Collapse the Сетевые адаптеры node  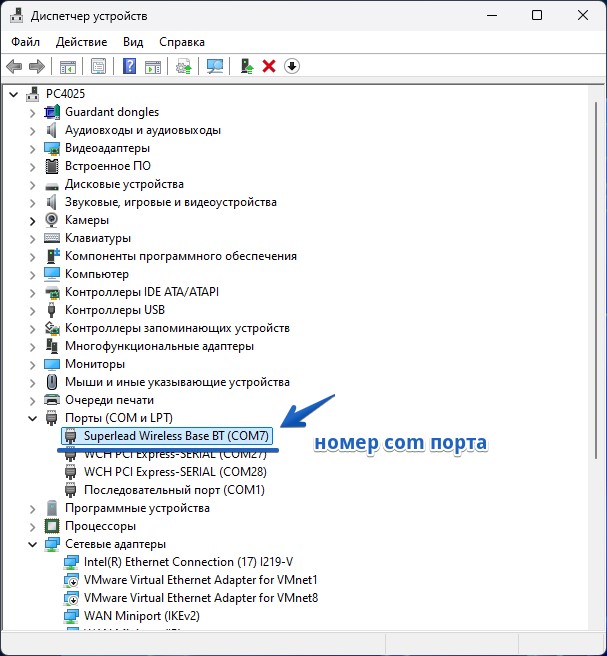33,544
